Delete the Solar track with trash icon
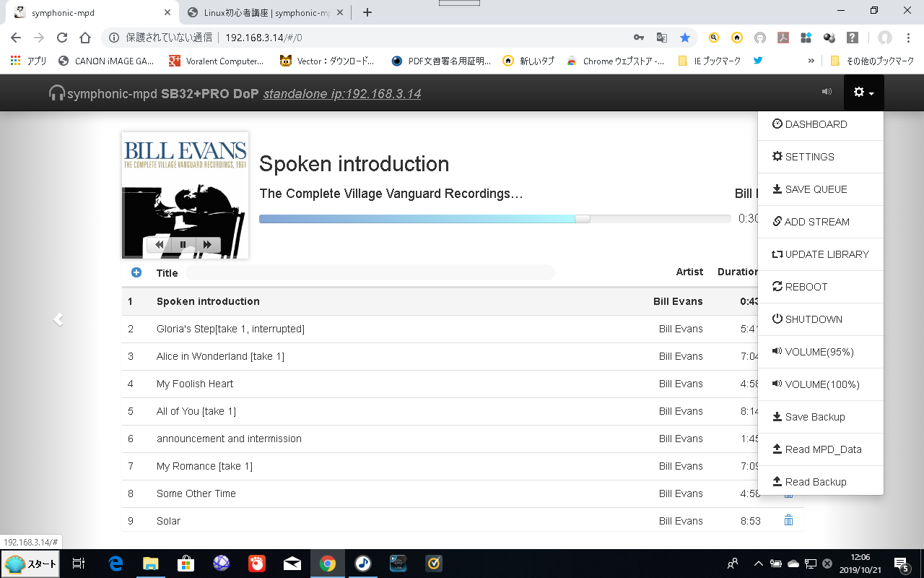This screenshot has height=578, width=924. point(788,520)
